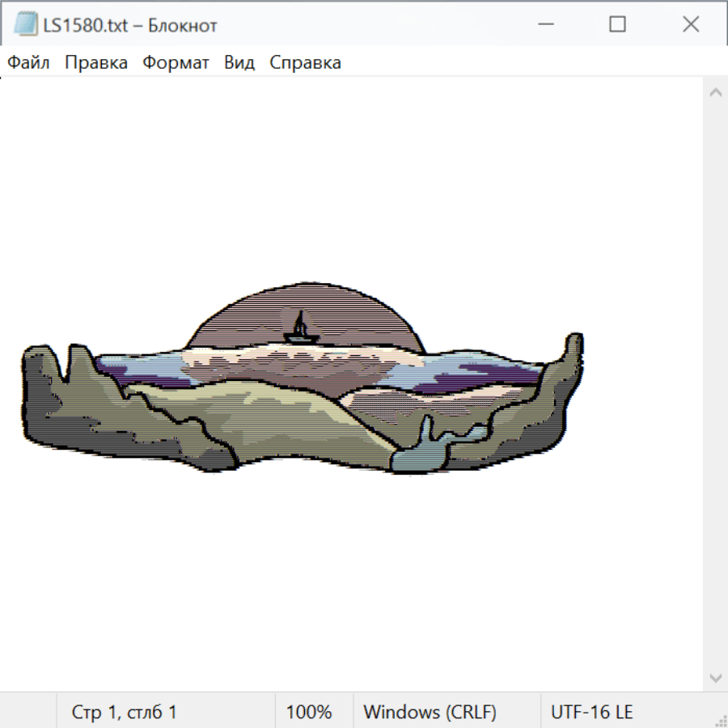728x728 pixels.
Task: Close the LS1580.txt Notepad window
Action: pyautogui.click(x=690, y=25)
